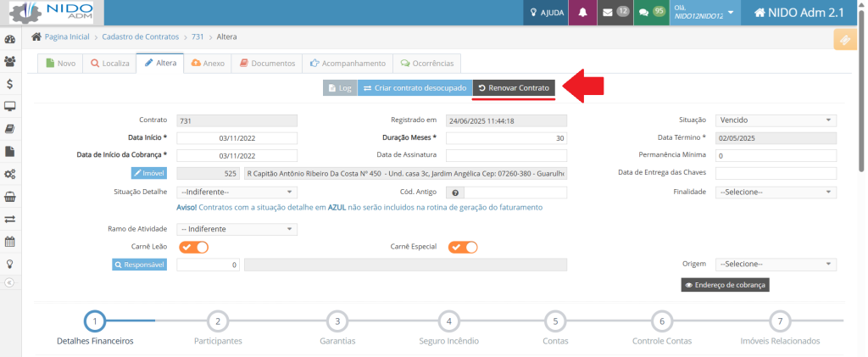
Task: Click the help icon next to Cód. Antigo
Action: tap(455, 192)
